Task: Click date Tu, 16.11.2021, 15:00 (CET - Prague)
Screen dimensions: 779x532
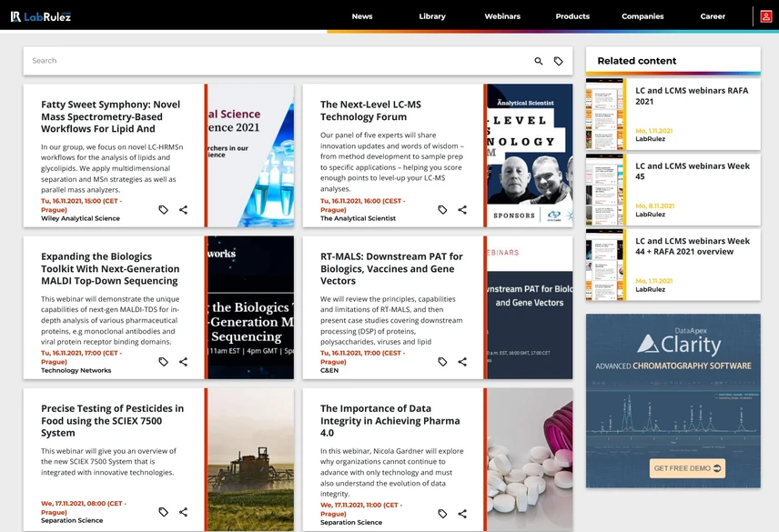Action: pyautogui.click(x=82, y=206)
